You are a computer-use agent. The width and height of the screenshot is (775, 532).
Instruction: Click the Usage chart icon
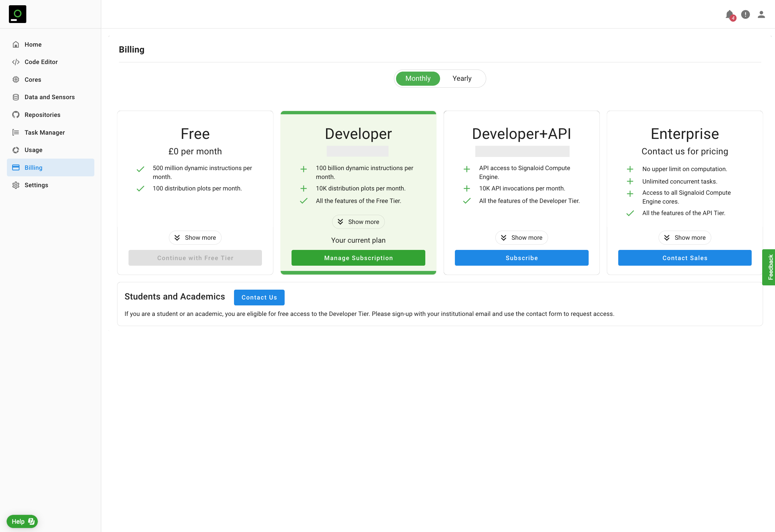pyautogui.click(x=16, y=150)
